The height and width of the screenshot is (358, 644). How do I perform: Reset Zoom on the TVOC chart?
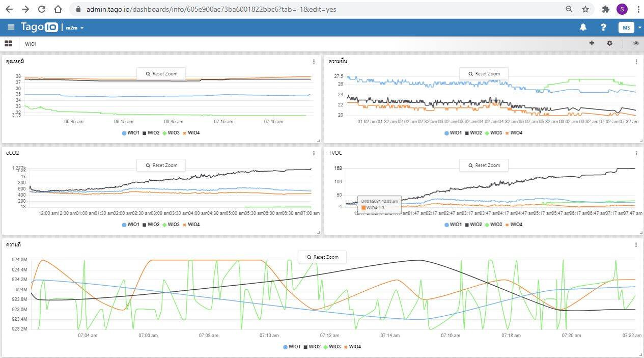coord(484,166)
